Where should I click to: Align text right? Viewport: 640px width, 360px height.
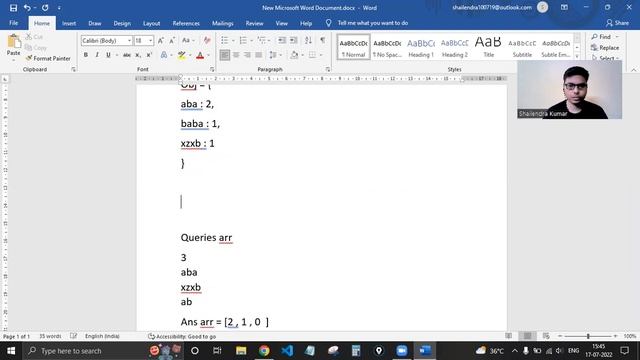[x=247, y=55]
